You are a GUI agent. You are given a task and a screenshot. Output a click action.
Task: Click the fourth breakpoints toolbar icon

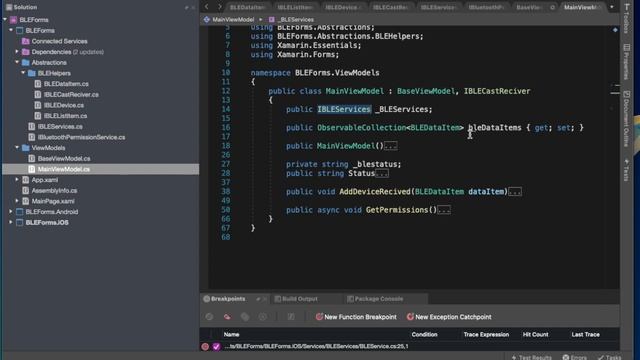(262, 317)
